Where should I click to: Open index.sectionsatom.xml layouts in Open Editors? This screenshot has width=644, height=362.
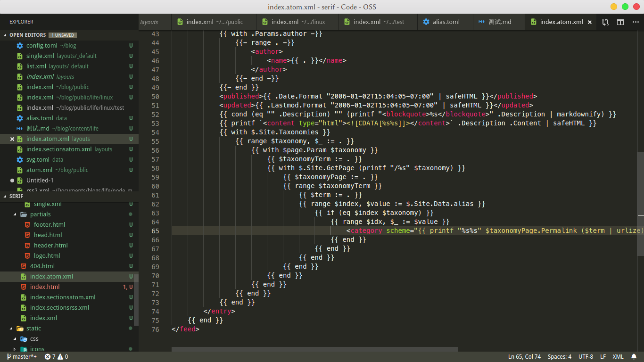[x=69, y=149]
